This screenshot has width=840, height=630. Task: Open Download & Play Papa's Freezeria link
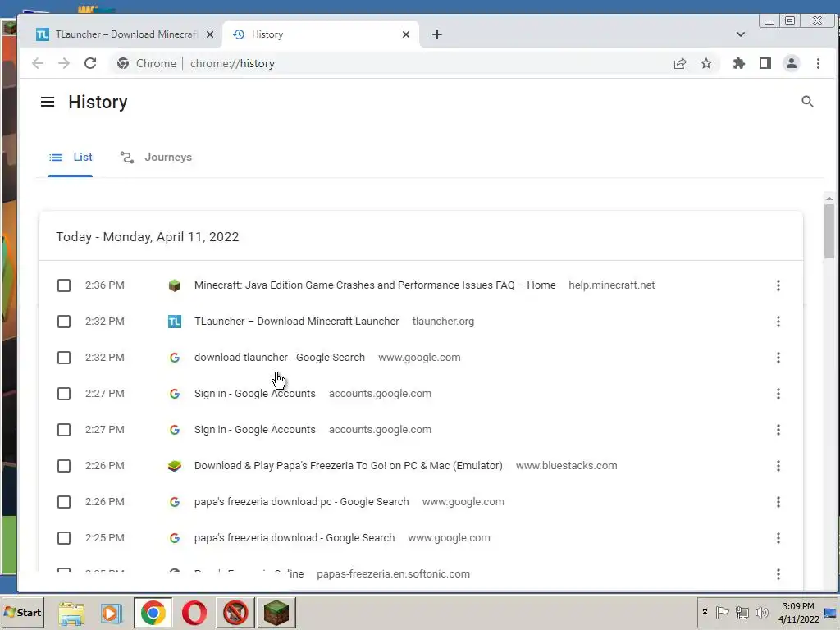click(x=348, y=466)
